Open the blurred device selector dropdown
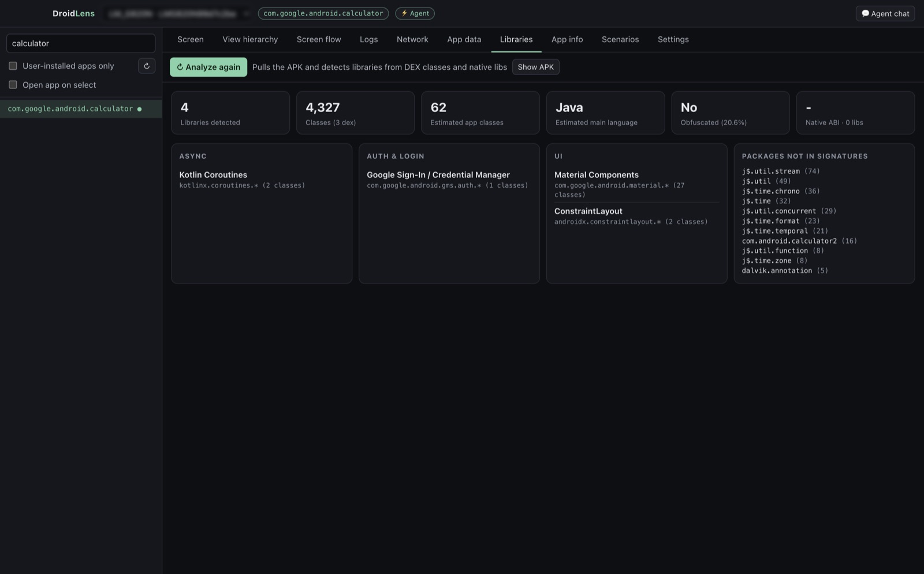The height and width of the screenshot is (574, 924). click(179, 13)
